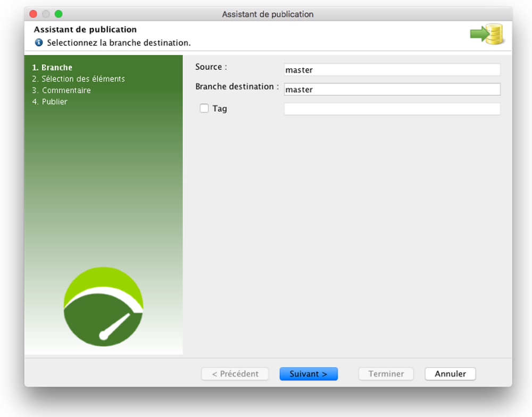Focus the Source field containing master
This screenshot has width=532, height=417.
(x=392, y=70)
